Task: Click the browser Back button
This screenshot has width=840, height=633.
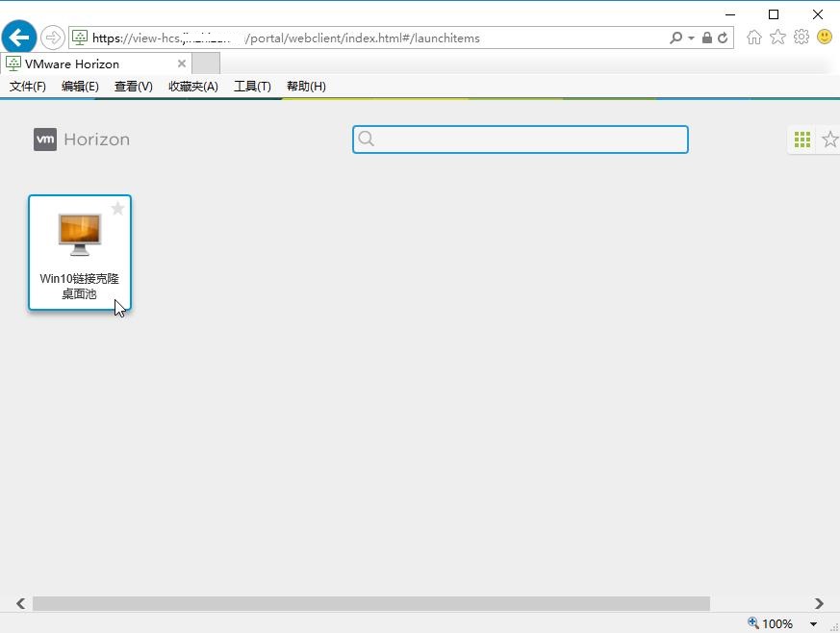Action: point(18,37)
